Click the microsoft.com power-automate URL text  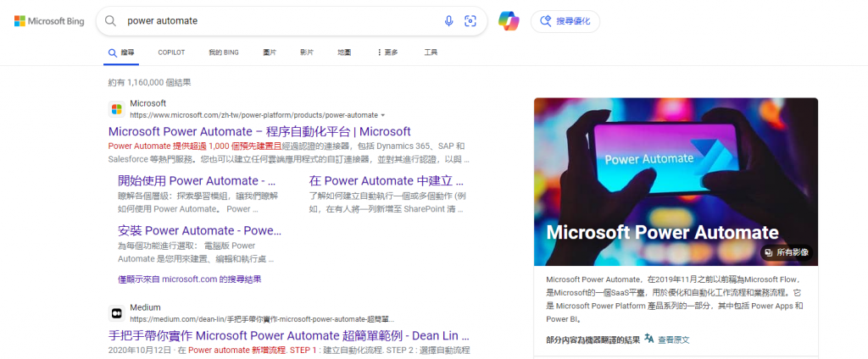(x=253, y=115)
